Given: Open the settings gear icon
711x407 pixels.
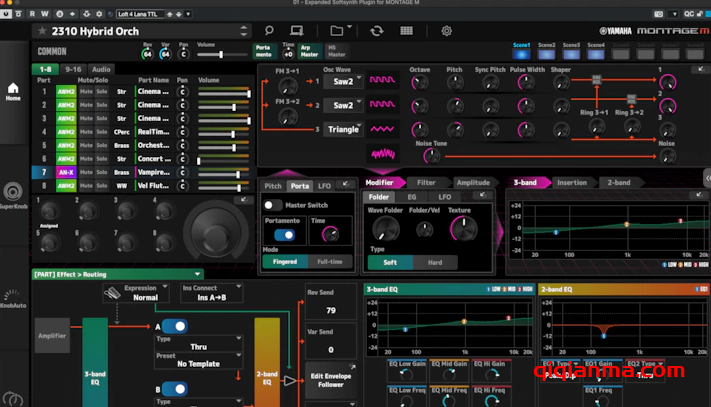Looking at the screenshot, I should tap(446, 30).
